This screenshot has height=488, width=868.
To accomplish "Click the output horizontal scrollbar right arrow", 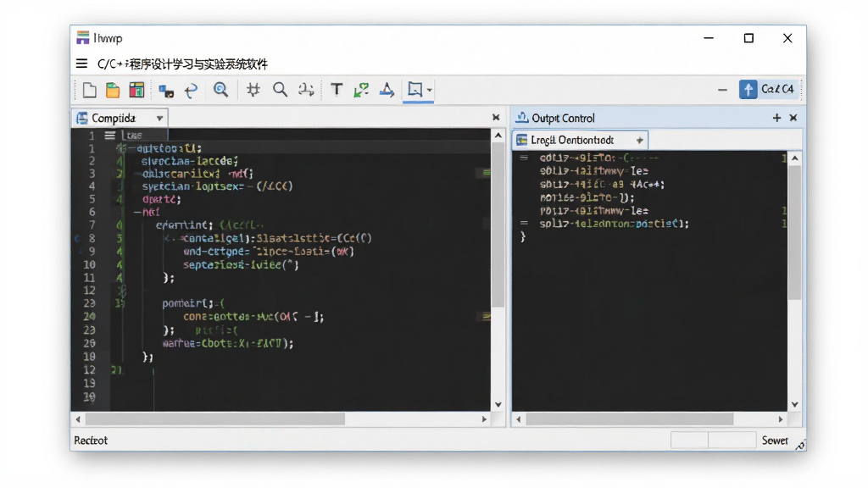I will click(781, 419).
